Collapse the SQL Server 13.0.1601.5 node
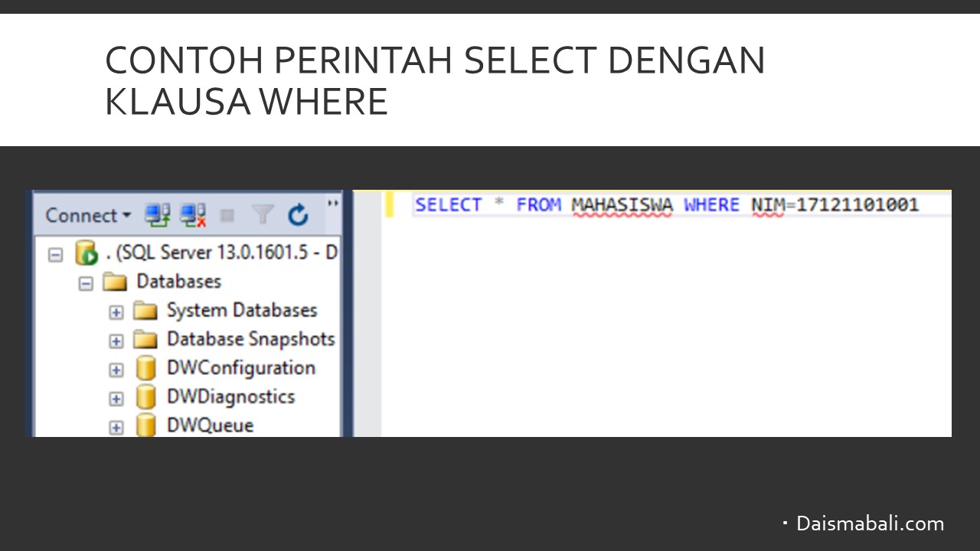 point(55,255)
